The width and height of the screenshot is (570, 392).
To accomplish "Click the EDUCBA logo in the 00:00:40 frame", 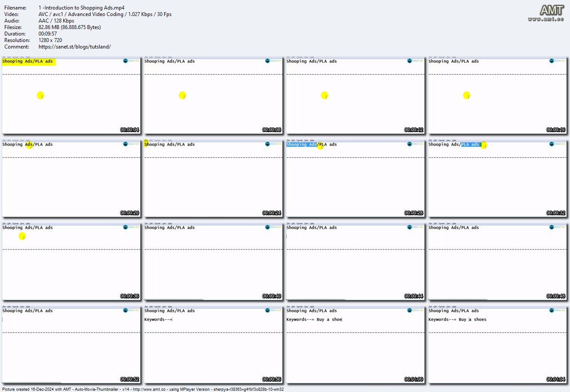I will click(x=273, y=227).
